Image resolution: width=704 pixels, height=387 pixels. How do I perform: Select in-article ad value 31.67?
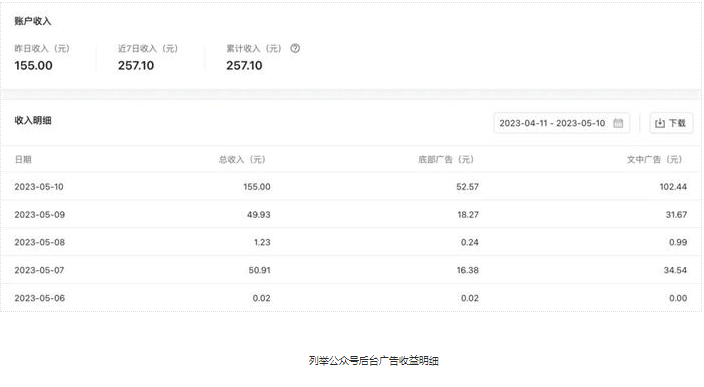(676, 215)
